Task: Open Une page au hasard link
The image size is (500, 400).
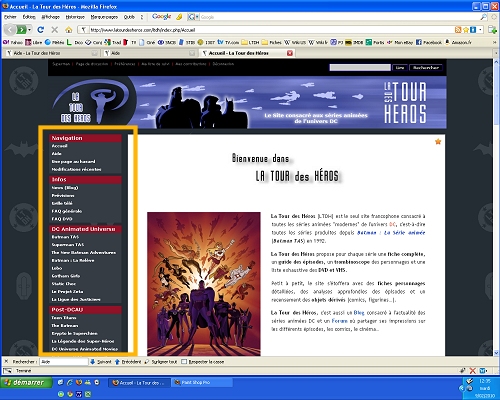Action: tap(73, 162)
